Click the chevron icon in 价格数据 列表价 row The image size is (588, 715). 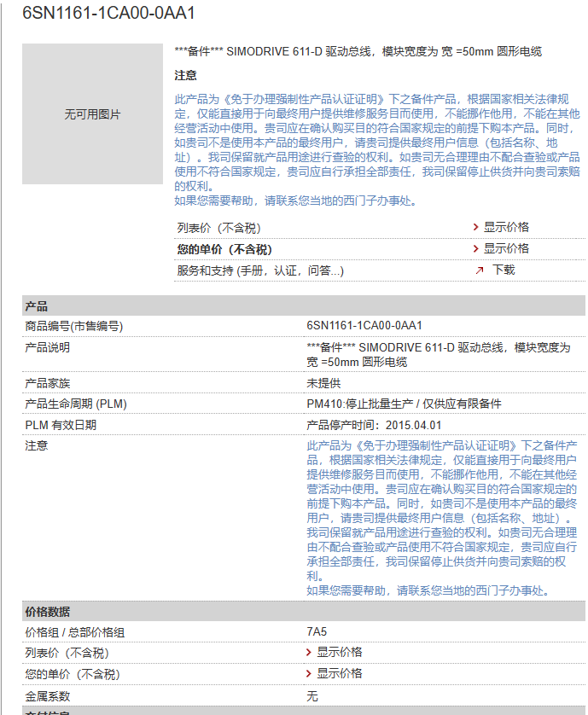[309, 653]
